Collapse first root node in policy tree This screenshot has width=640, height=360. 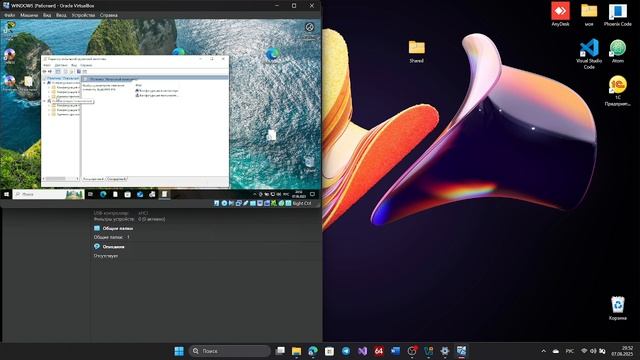44,83
